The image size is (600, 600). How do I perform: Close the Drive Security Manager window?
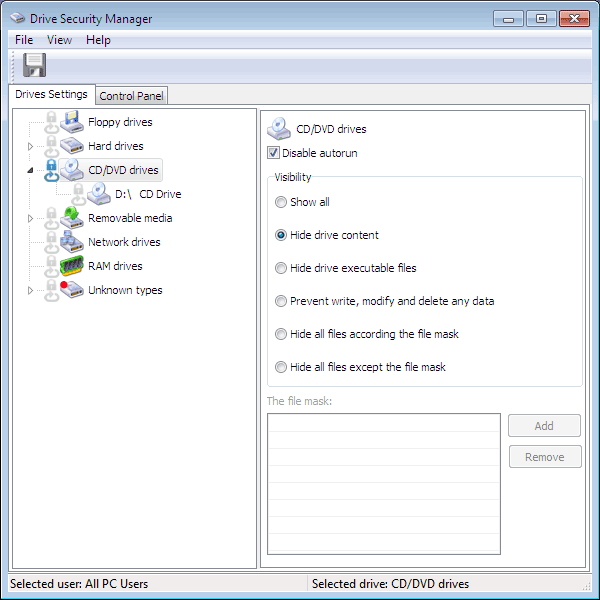[x=574, y=19]
